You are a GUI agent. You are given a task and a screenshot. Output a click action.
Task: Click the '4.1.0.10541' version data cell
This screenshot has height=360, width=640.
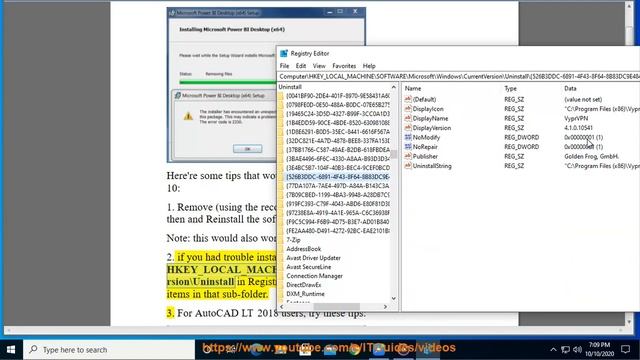click(x=578, y=128)
